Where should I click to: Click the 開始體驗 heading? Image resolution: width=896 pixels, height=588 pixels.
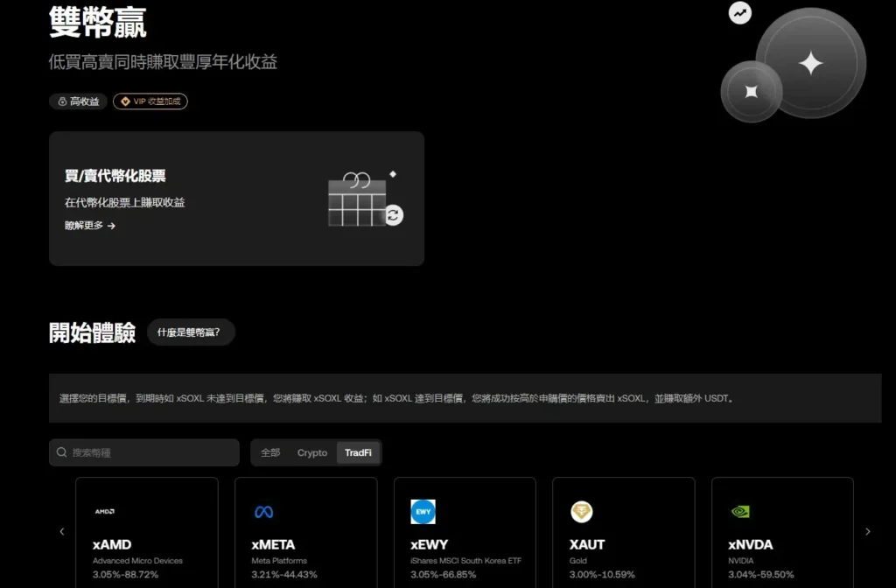(92, 332)
